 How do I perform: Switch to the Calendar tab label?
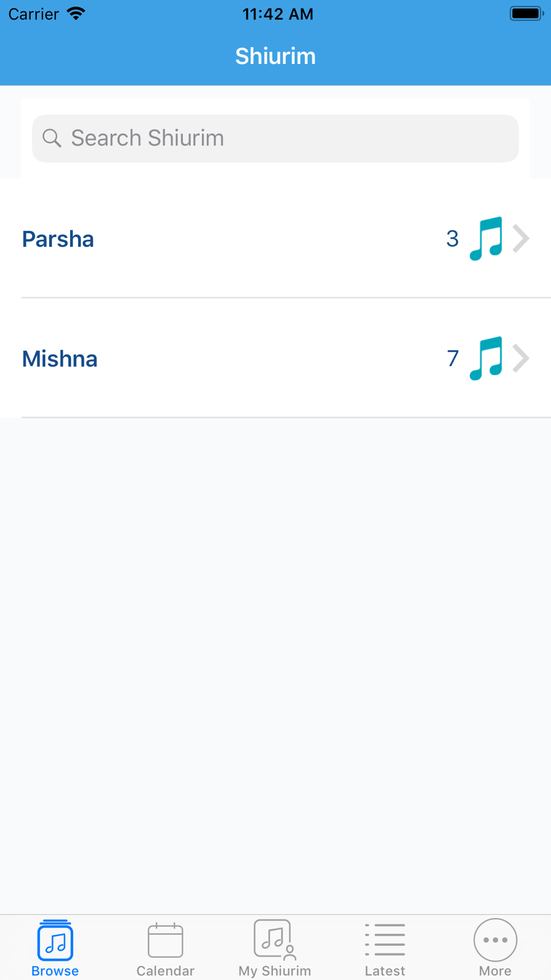click(x=165, y=971)
